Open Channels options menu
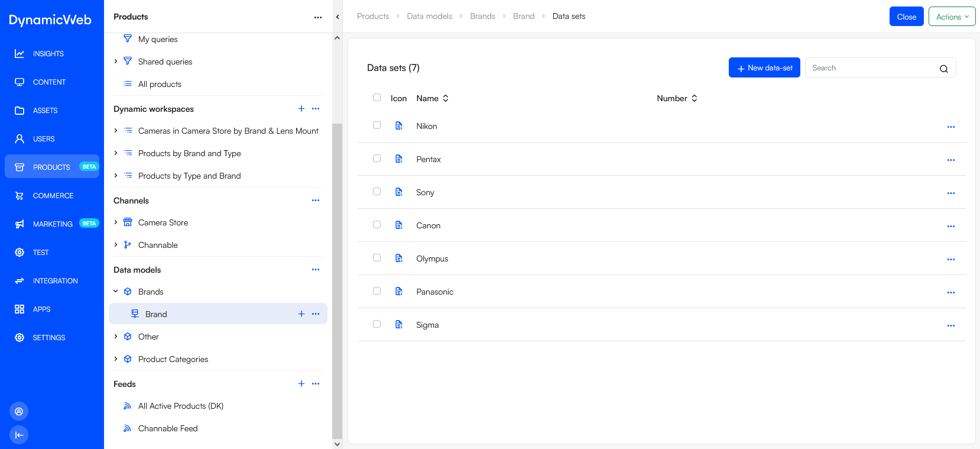980x449 pixels. point(316,201)
